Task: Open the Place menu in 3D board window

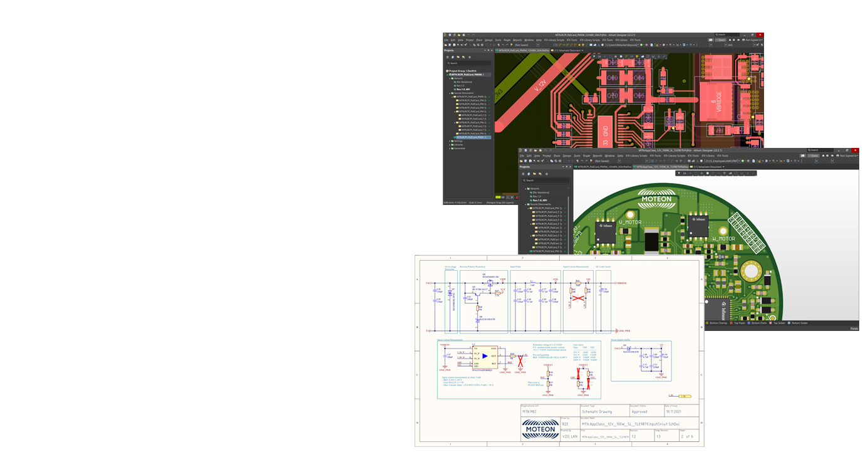Action: click(x=557, y=155)
